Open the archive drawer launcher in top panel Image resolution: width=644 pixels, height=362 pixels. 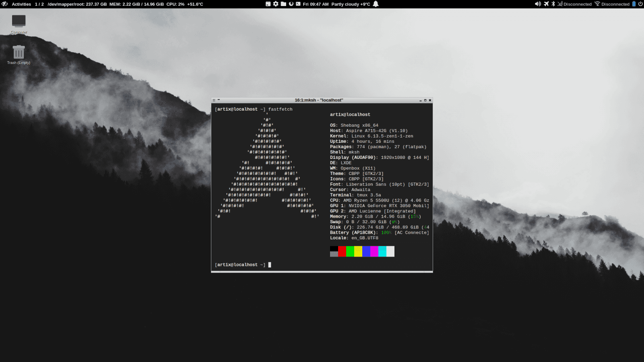coord(268,4)
